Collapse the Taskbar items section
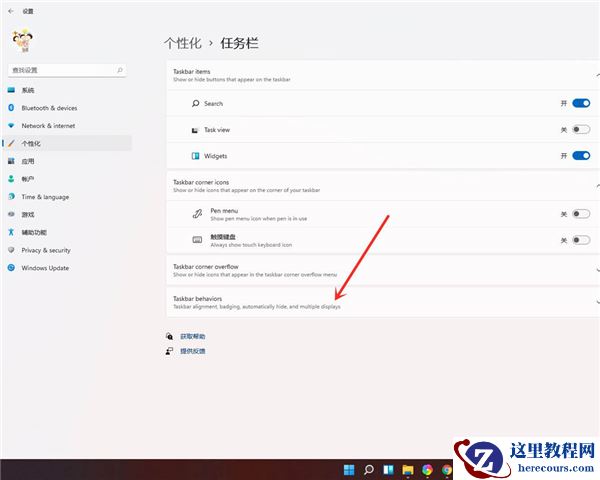Screen dimensions: 600x480 [x=383, y=75]
